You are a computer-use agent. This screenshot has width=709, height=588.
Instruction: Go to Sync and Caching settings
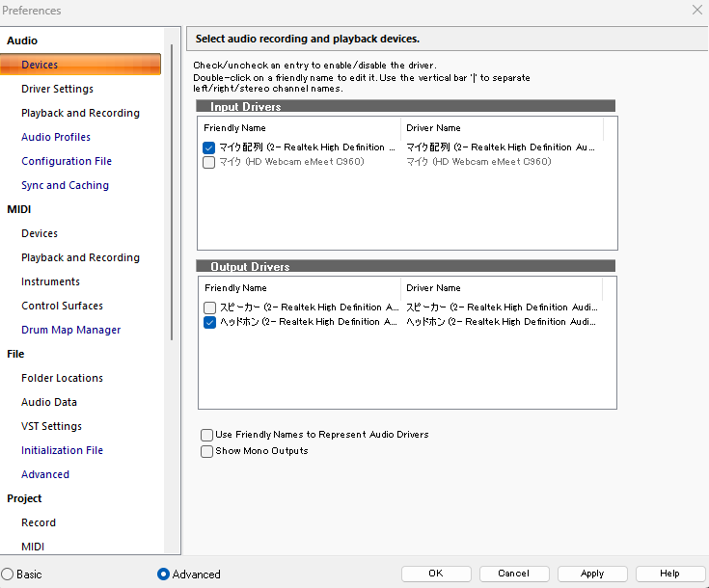point(65,185)
